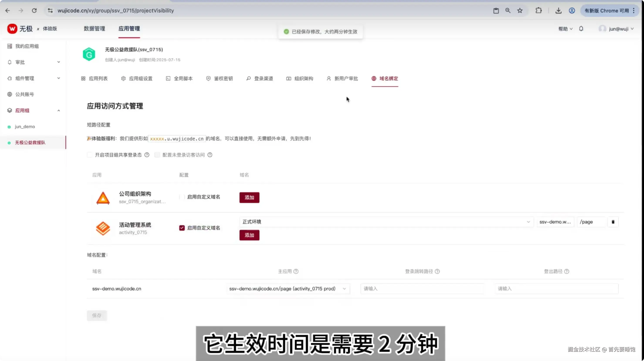This screenshot has height=361, width=644.
Task: Enable custom domain for 公司组织架构
Action: (182, 197)
